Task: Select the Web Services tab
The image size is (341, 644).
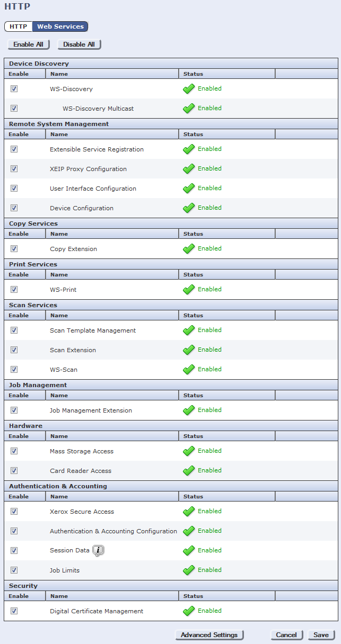Action: click(60, 26)
